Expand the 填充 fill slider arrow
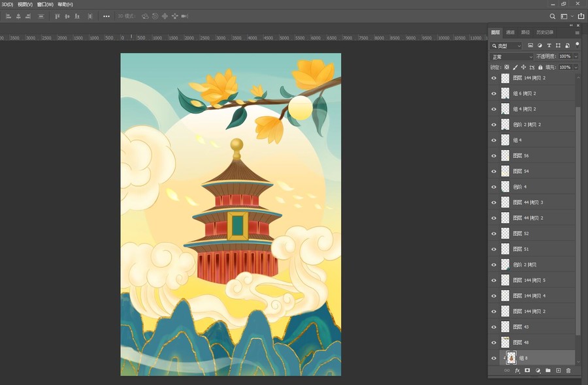Viewport: 588px width, 385px height. pyautogui.click(x=576, y=67)
